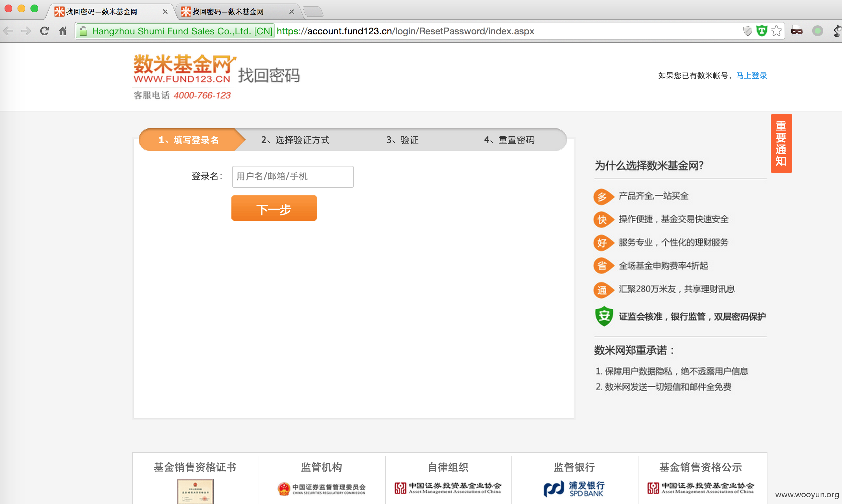
Task: Close the first 找回密码 tab
Action: pyautogui.click(x=165, y=12)
